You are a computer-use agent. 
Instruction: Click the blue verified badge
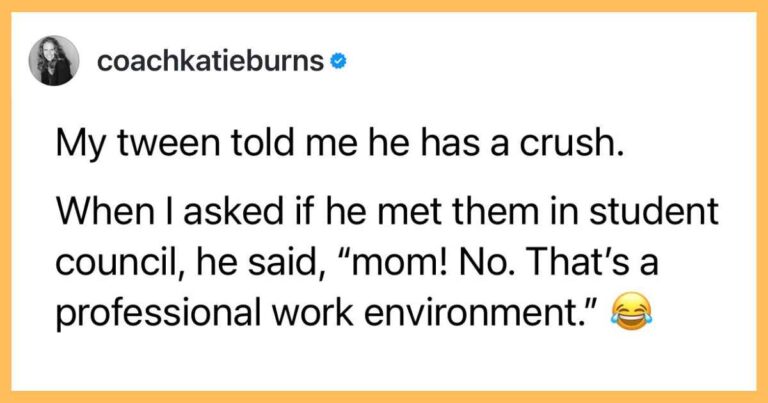tap(340, 62)
